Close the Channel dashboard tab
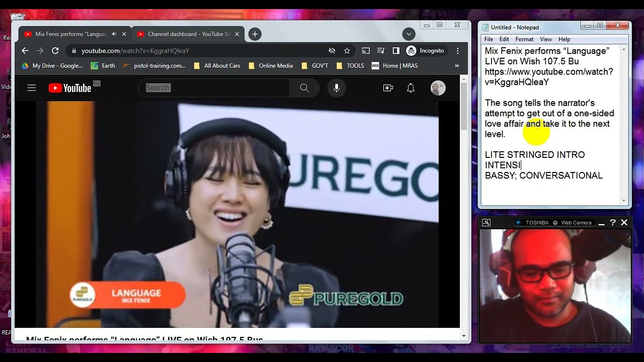The image size is (644, 362). (237, 34)
